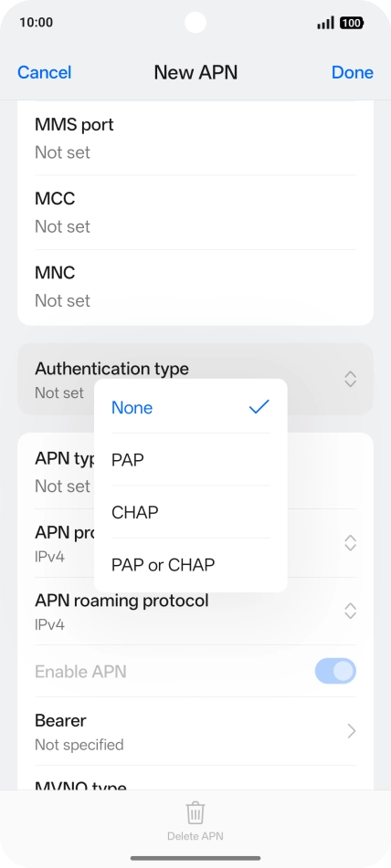This screenshot has height=868, width=391.
Task: Open the Bearer setting row
Action: point(195,731)
